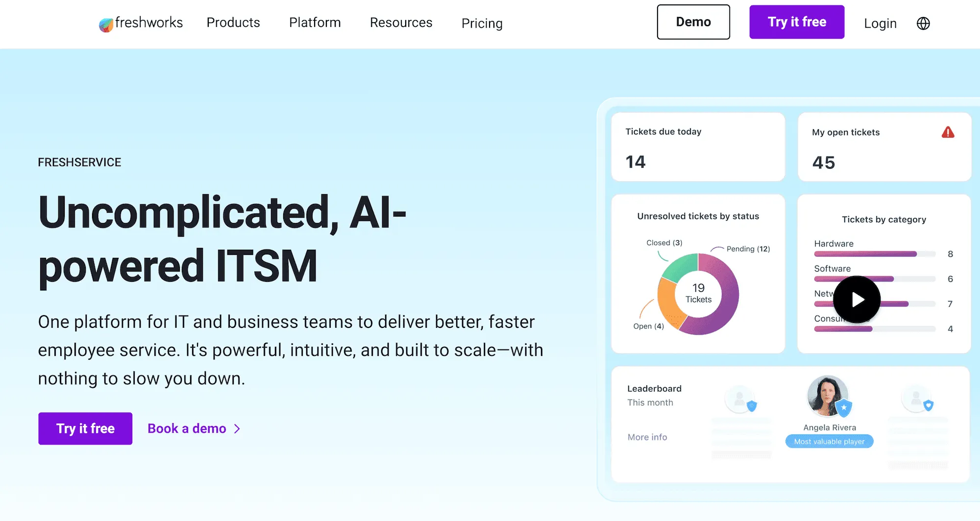Open the Resources menu
The width and height of the screenshot is (980, 521).
pos(401,23)
